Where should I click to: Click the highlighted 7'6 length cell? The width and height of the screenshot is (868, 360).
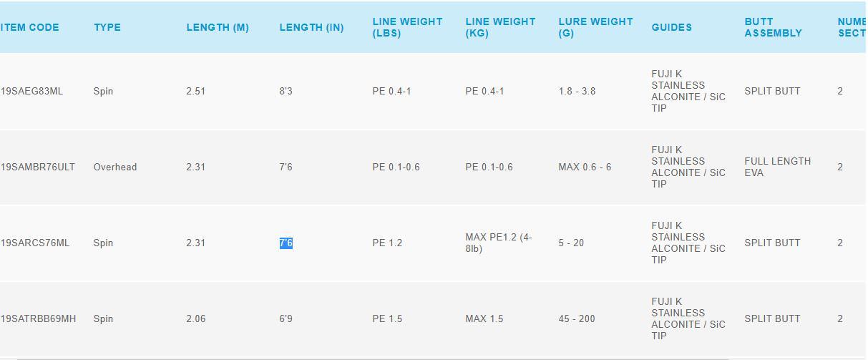[x=286, y=243]
